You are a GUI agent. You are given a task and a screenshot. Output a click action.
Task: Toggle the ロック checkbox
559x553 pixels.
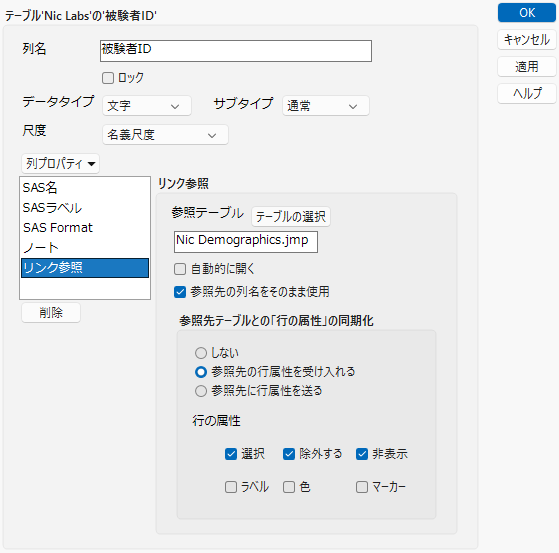[x=108, y=78]
